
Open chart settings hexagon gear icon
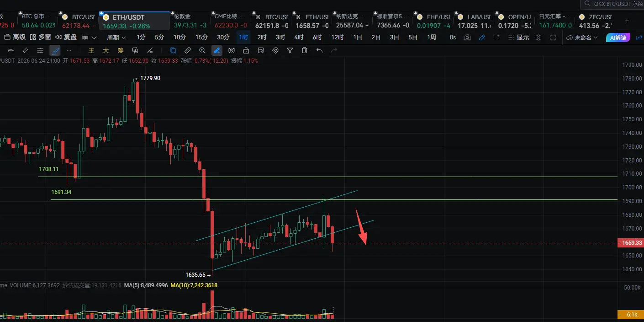point(538,38)
